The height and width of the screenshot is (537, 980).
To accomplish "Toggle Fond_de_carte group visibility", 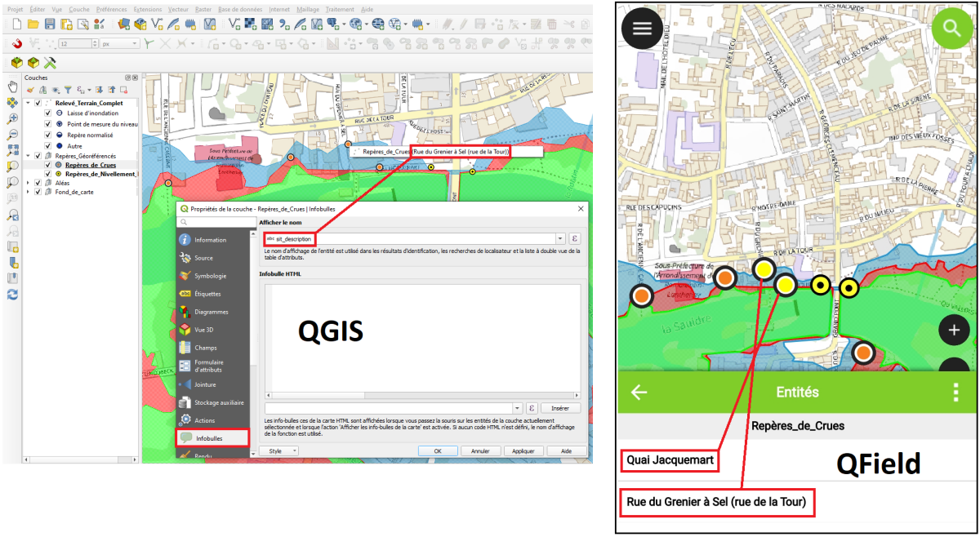I will pyautogui.click(x=38, y=192).
